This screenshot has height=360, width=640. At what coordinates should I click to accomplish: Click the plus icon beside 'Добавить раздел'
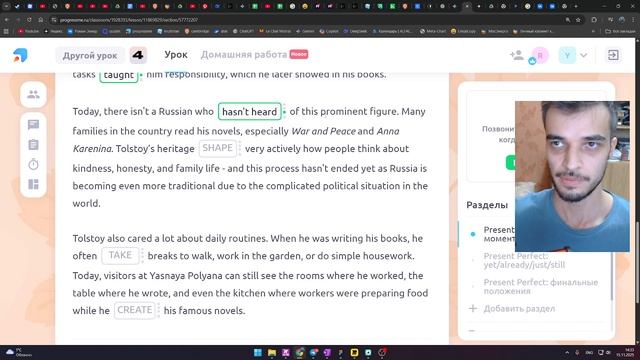tap(473, 308)
